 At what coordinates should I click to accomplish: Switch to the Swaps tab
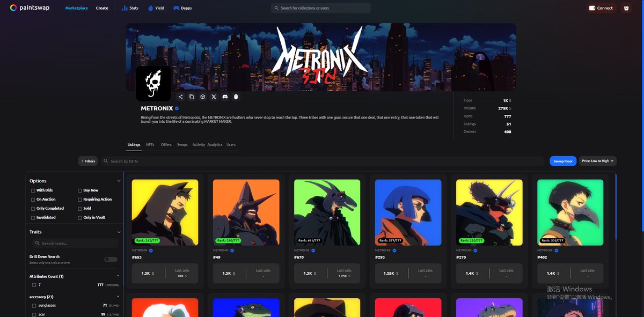click(x=182, y=145)
